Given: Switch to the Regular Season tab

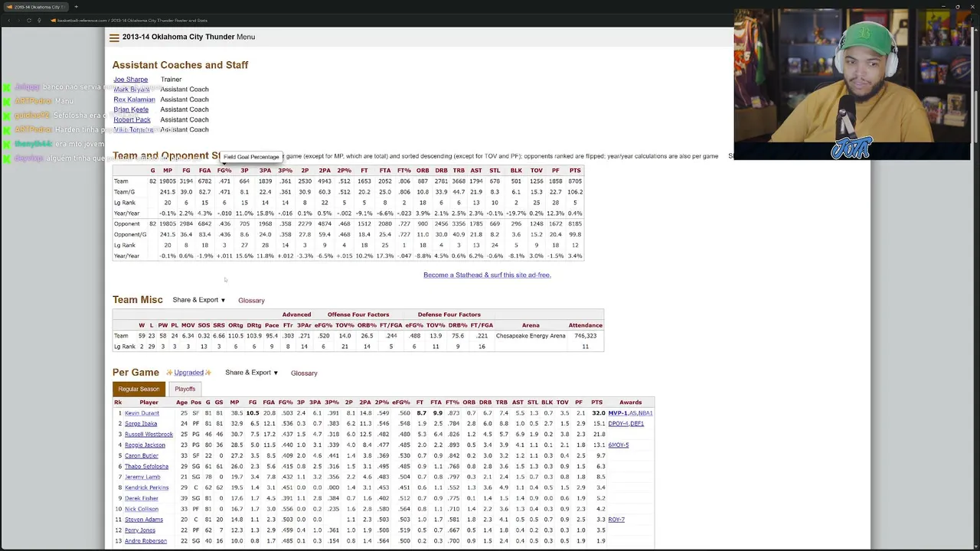Looking at the screenshot, I should (139, 389).
